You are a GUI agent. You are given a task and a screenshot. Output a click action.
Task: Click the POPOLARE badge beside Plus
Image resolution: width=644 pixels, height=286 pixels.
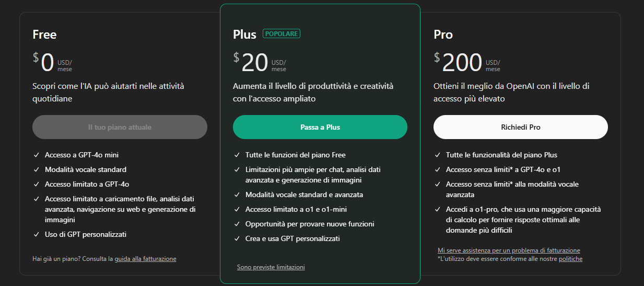click(x=282, y=34)
